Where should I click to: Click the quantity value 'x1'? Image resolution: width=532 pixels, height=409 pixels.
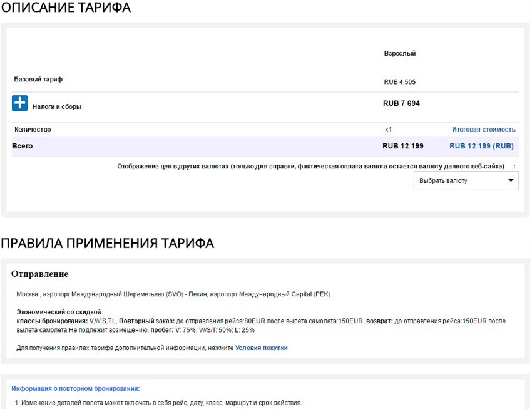(388, 130)
